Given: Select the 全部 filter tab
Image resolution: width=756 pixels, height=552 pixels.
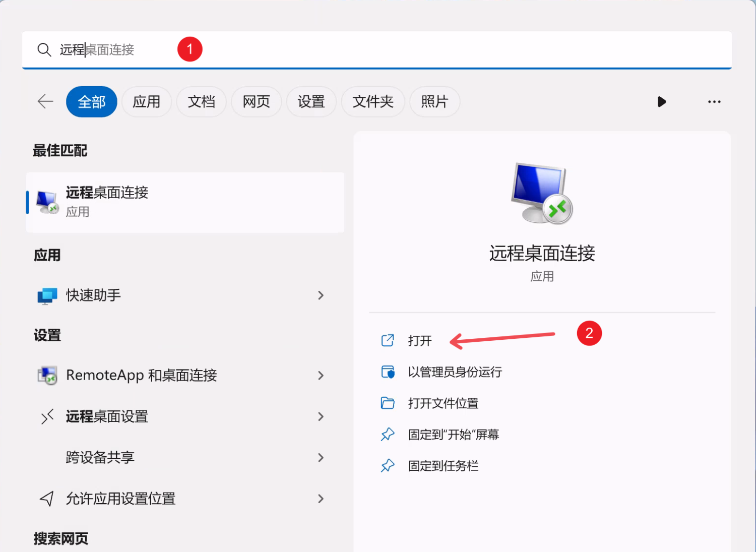Looking at the screenshot, I should coord(92,102).
